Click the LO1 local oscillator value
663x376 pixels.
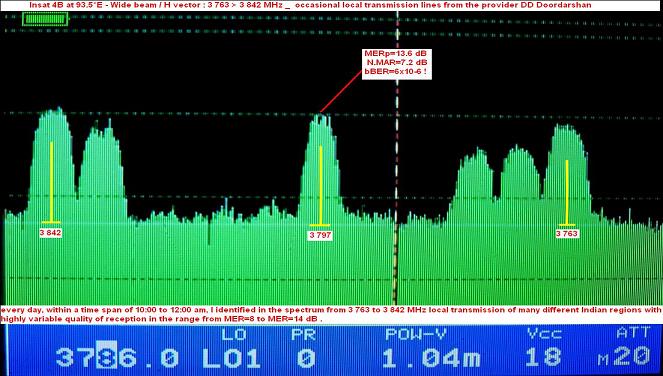coord(232,358)
